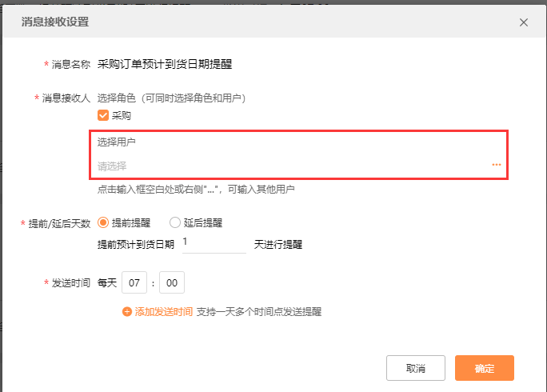Open the minute field showing 00
The width and height of the screenshot is (547, 392).
click(172, 282)
